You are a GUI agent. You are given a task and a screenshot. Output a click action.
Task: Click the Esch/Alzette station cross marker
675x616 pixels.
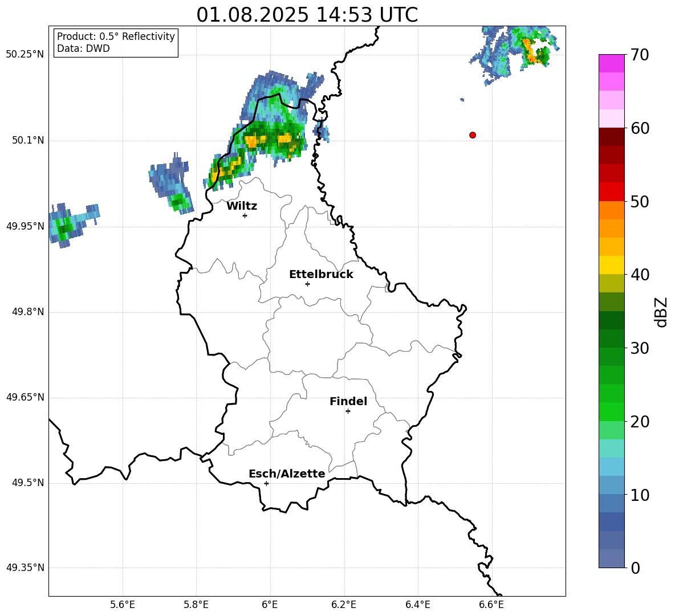tap(266, 483)
